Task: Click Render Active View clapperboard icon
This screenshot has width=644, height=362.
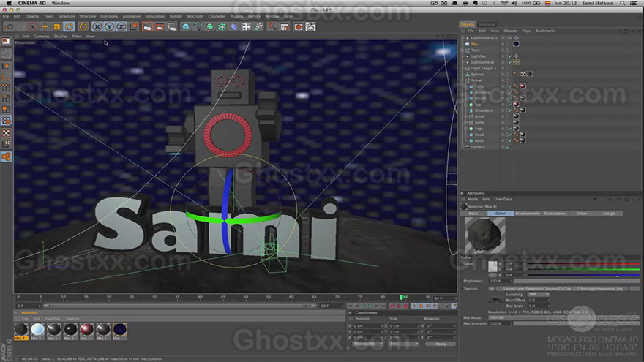Action: click(147, 26)
